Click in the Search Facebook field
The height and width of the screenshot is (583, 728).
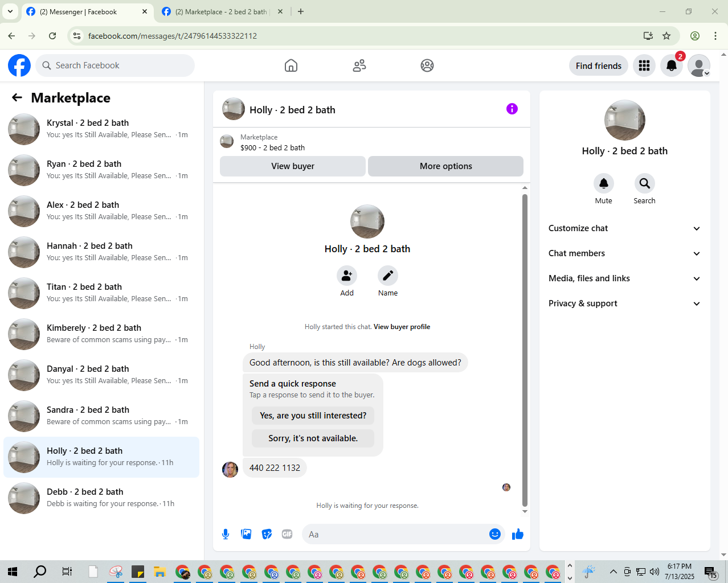coord(115,65)
